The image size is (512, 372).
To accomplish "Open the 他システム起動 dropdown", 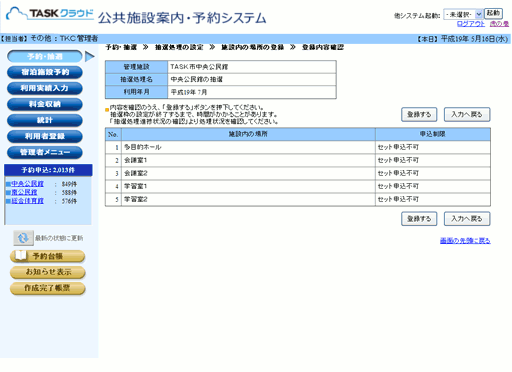I will [x=463, y=14].
